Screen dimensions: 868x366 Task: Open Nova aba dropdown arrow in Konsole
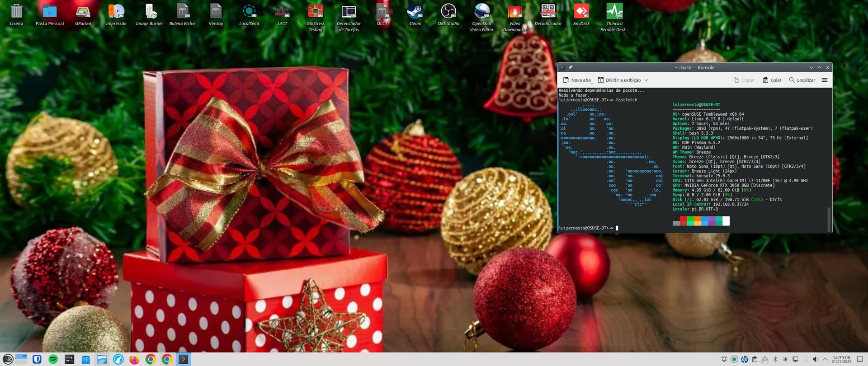tap(592, 83)
